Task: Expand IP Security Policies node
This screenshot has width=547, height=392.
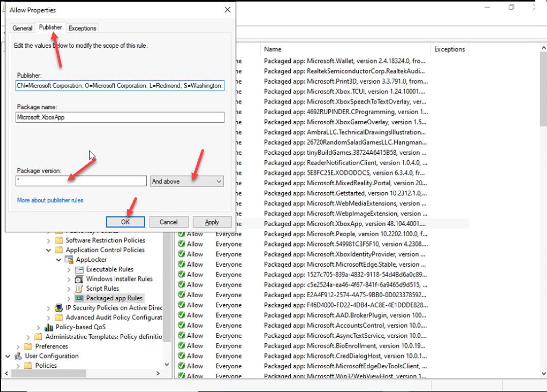Action: [x=49, y=308]
